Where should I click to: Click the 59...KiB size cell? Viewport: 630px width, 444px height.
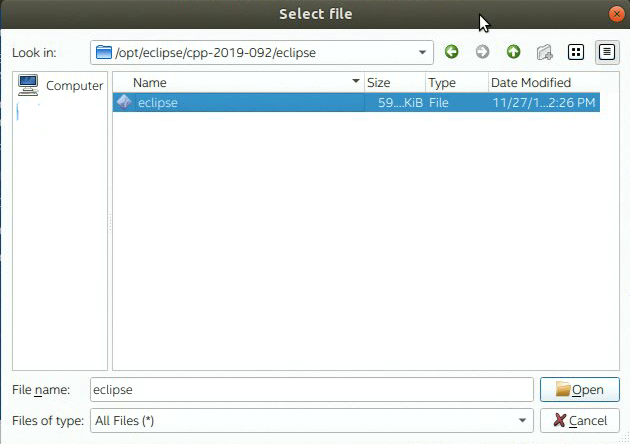[x=400, y=102]
